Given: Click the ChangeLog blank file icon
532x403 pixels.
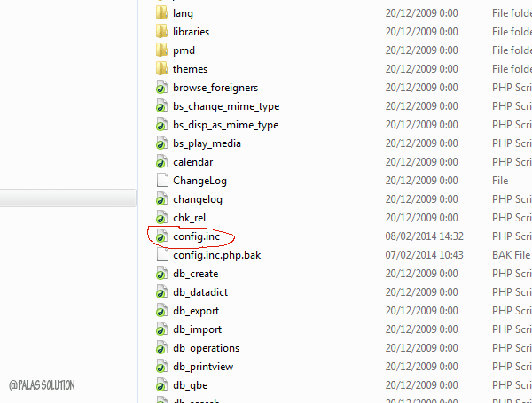Looking at the screenshot, I should click(x=162, y=181).
